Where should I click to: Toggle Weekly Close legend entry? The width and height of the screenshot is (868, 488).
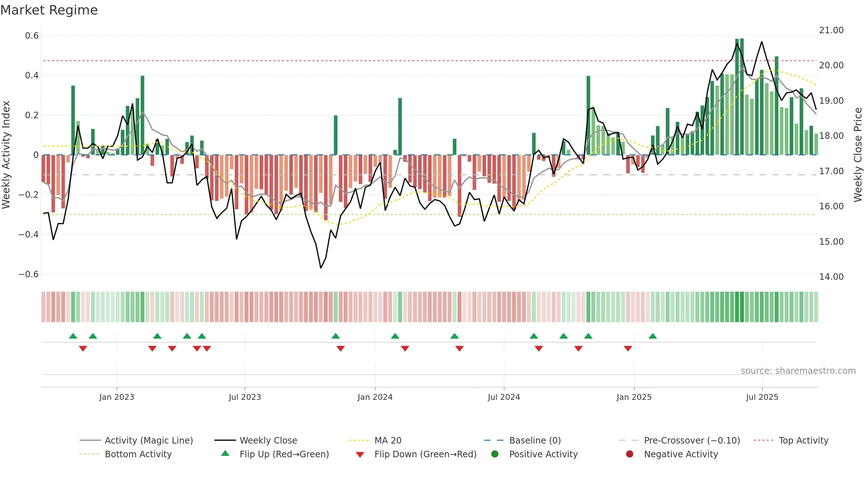[x=256, y=440]
